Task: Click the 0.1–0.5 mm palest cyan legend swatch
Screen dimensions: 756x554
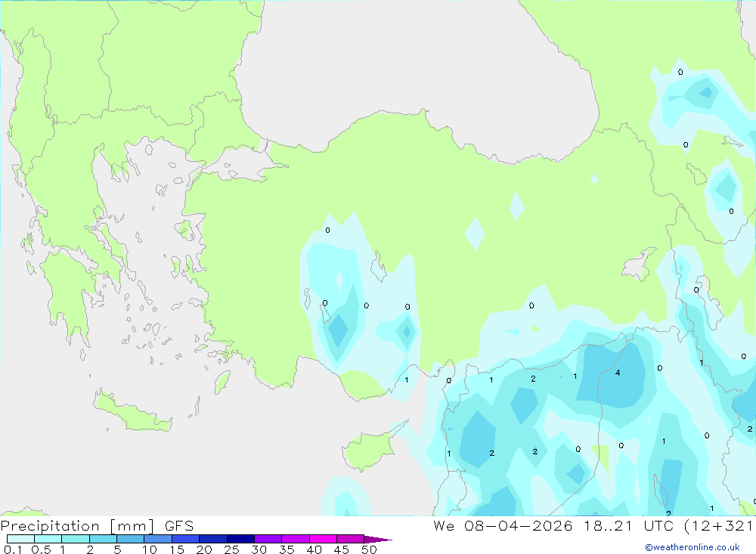Action: coord(20,539)
